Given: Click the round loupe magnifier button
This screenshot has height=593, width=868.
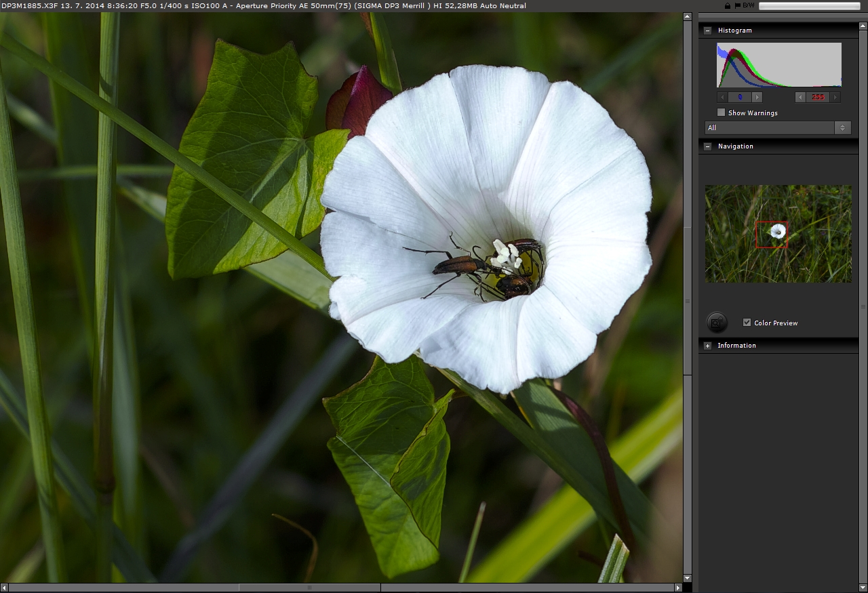Looking at the screenshot, I should pyautogui.click(x=717, y=323).
